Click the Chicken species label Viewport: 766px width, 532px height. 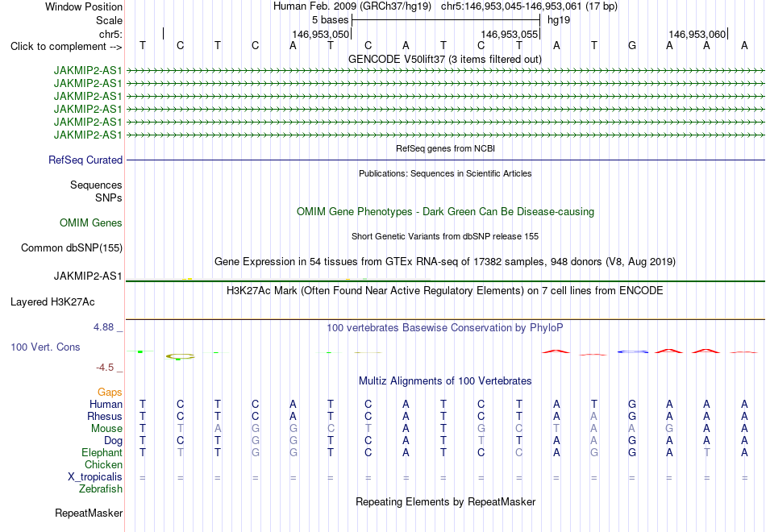(x=103, y=465)
